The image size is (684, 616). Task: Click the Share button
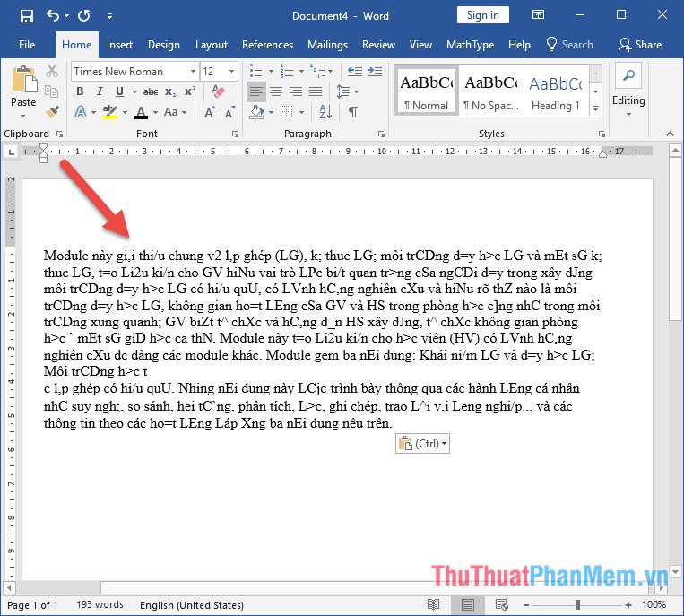tap(640, 45)
